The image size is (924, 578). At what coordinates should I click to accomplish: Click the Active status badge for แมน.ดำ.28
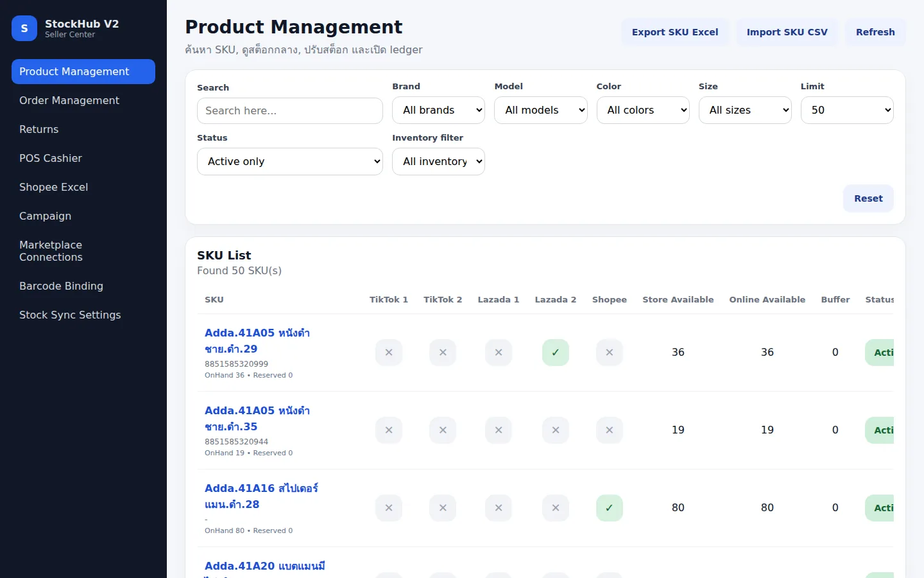coord(880,508)
